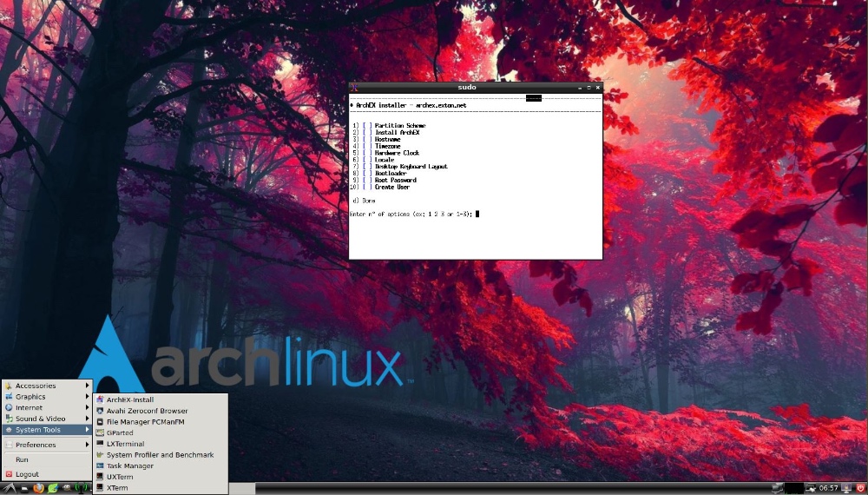Open the Arch Linux start menu icon
Image resolution: width=868 pixels, height=495 pixels.
click(9, 488)
